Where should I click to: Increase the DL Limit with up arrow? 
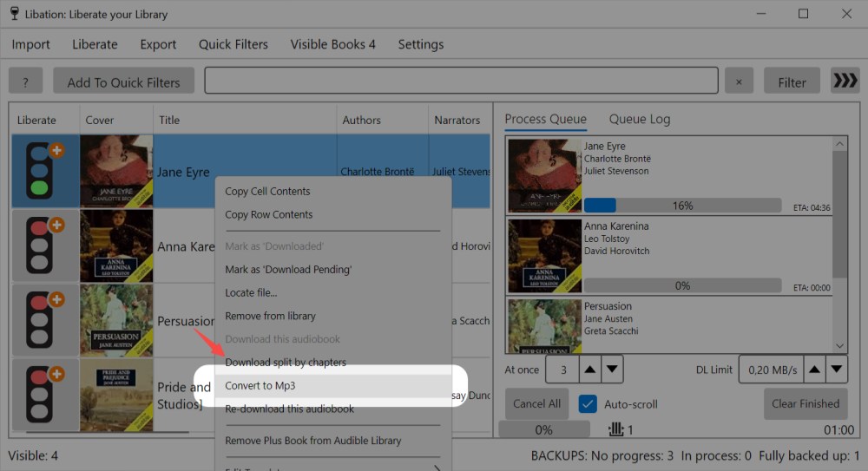click(814, 370)
